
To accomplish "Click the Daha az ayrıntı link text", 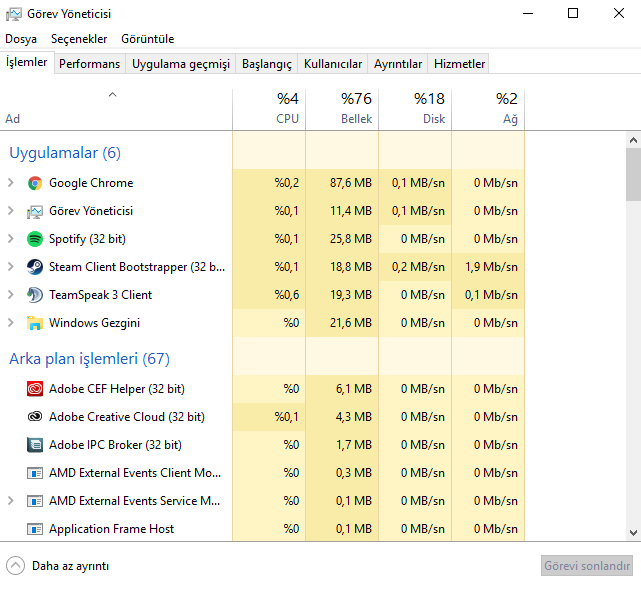I will pyautogui.click(x=70, y=566).
